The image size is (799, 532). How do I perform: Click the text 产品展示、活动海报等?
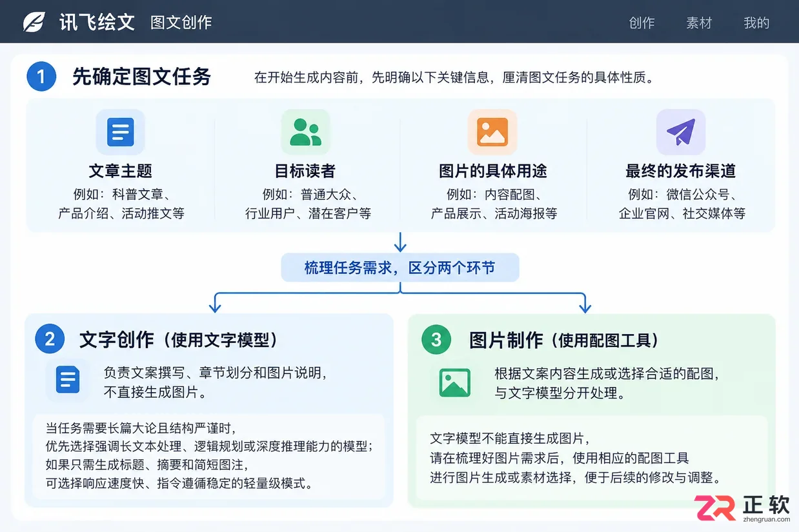[494, 213]
